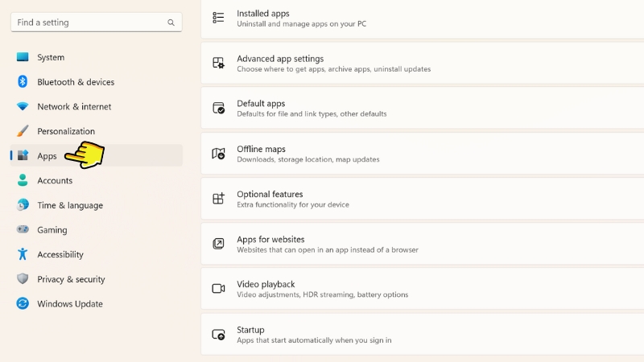Click the Optional features icon

[x=218, y=199]
